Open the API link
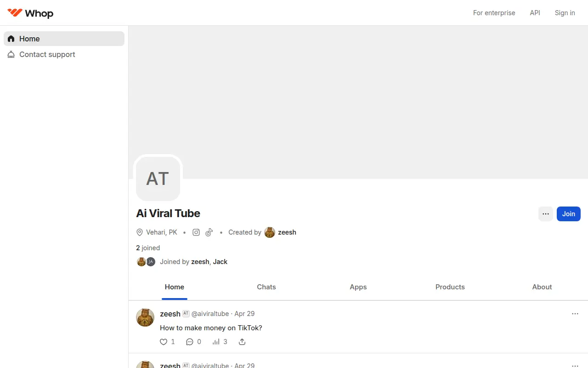 535,13
